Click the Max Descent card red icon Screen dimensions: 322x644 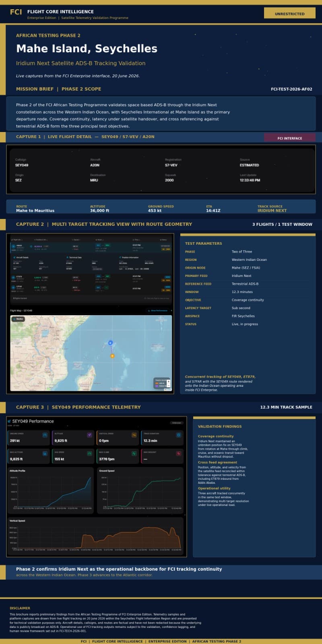pos(179,453)
